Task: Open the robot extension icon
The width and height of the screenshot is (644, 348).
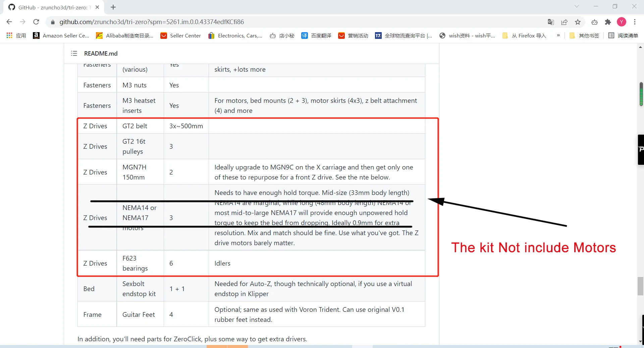Action: [x=594, y=22]
